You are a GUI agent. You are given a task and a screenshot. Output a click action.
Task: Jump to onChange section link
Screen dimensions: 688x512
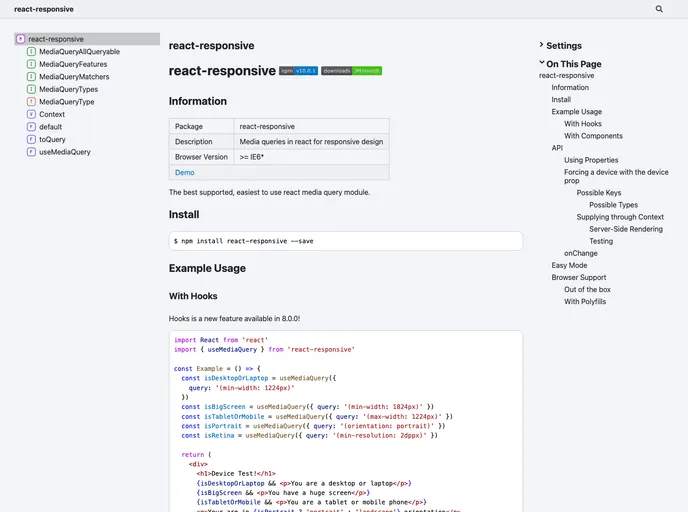pyautogui.click(x=580, y=253)
